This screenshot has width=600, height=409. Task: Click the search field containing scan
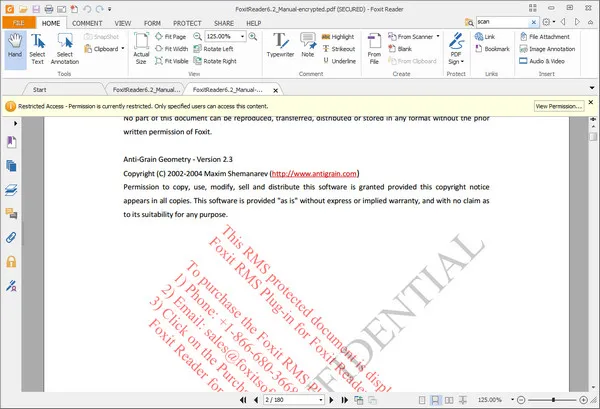click(503, 22)
